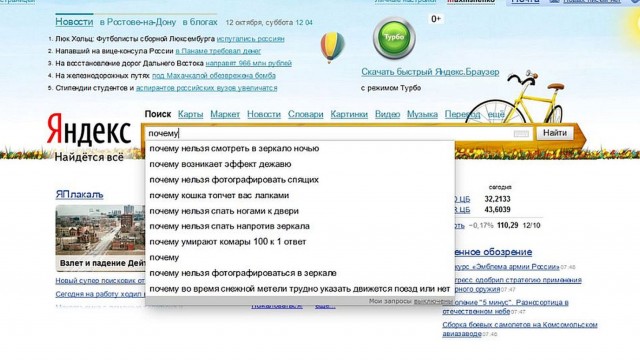640x360 pixels.
Task: Open the Картинки tab
Action: coord(349,114)
